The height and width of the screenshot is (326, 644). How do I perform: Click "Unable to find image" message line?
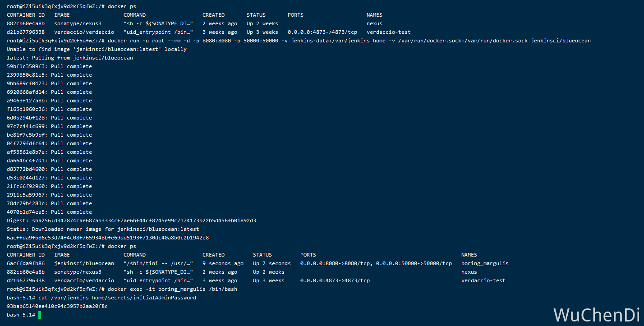tap(97, 49)
